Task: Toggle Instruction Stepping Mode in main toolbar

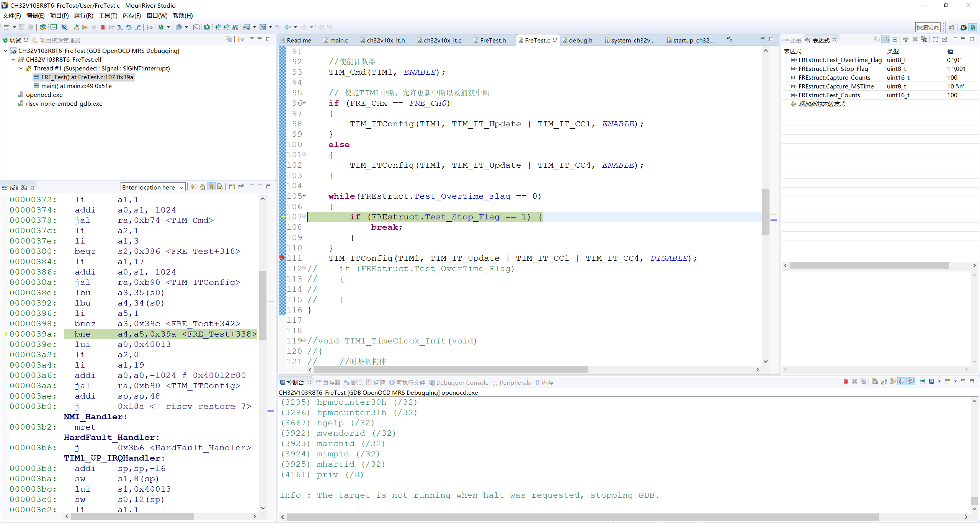Action: click(150, 27)
